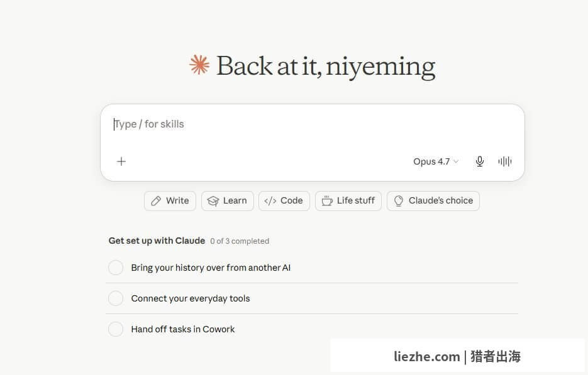Click the plus attachment icon in the prompt box
The width and height of the screenshot is (588, 375).
point(121,161)
